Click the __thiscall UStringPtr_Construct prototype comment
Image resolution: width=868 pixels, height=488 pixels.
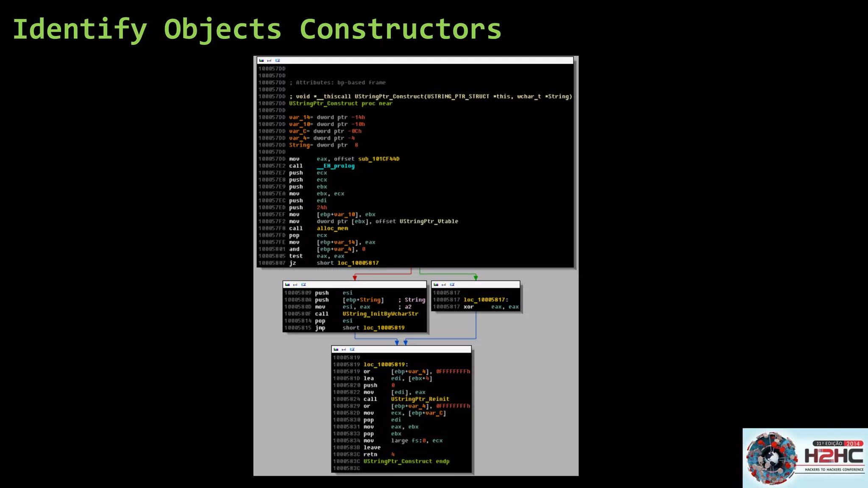coord(431,97)
